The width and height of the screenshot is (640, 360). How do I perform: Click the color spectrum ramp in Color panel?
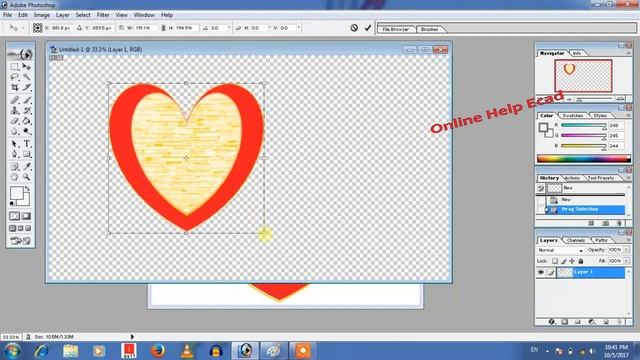tap(584, 159)
